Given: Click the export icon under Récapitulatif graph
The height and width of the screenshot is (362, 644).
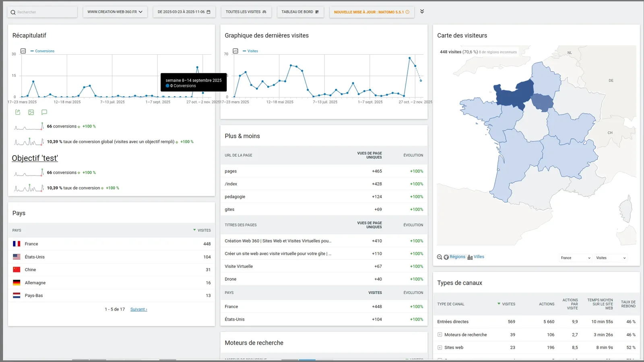Looking at the screenshot, I should pos(18,112).
